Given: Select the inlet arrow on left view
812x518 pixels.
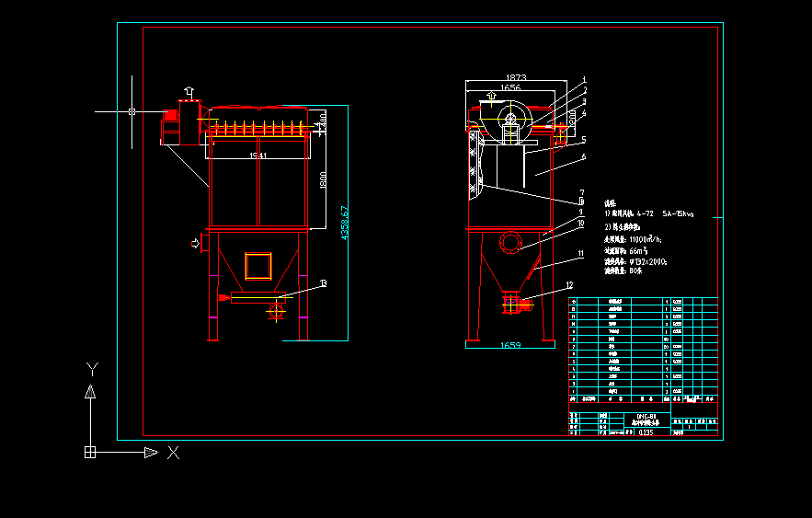Looking at the screenshot, I should tap(195, 244).
